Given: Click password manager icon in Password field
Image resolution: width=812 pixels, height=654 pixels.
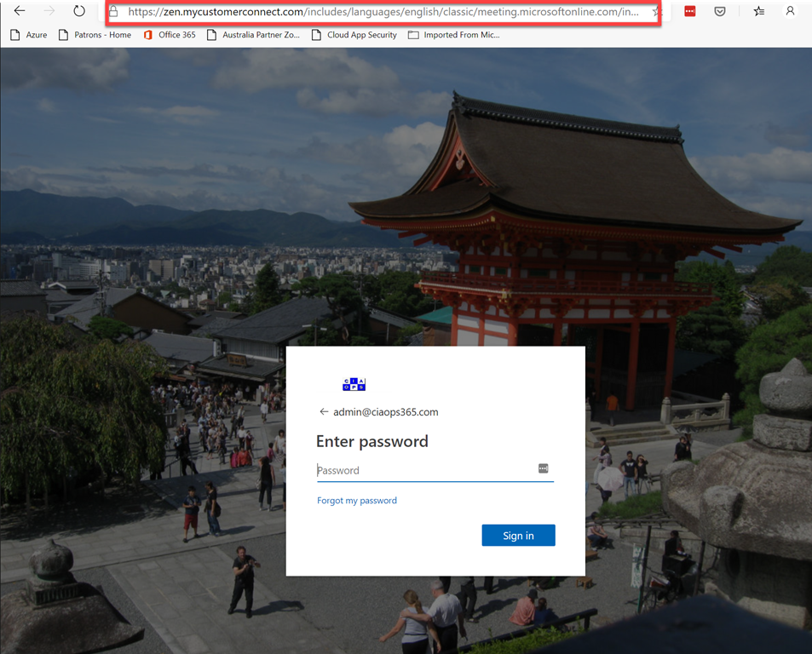Looking at the screenshot, I should click(543, 469).
